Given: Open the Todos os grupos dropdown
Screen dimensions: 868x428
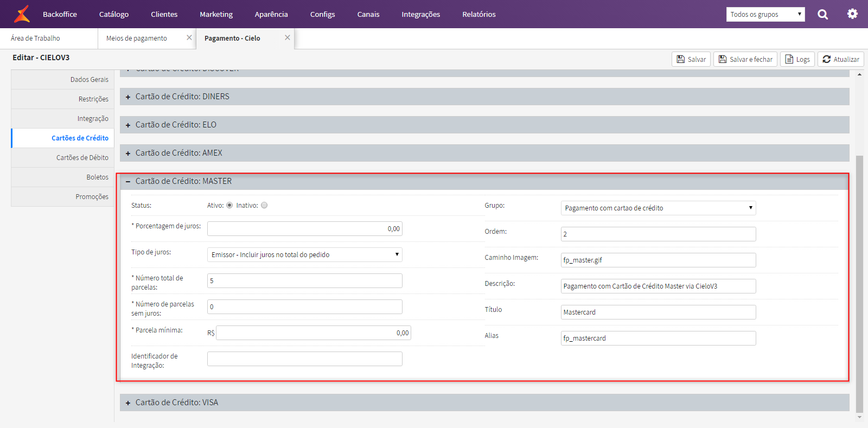Looking at the screenshot, I should tap(765, 14).
